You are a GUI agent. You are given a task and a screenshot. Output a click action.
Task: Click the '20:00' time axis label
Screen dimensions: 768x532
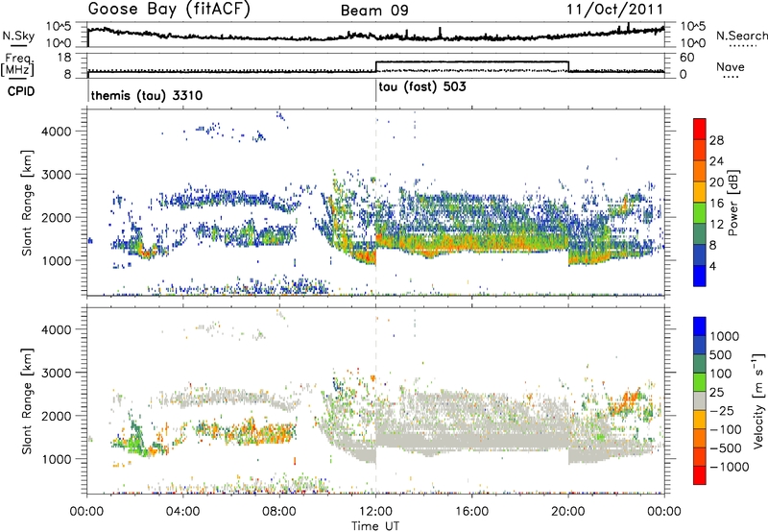tap(568, 512)
